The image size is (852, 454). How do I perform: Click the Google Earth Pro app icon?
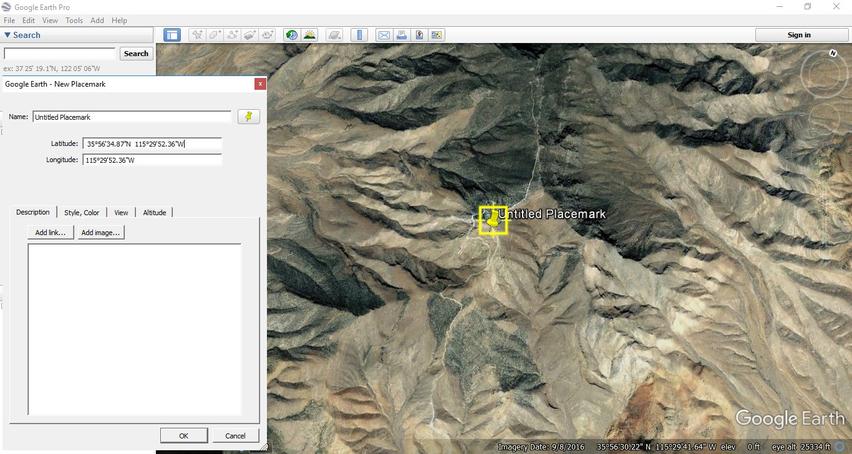(x=6, y=7)
